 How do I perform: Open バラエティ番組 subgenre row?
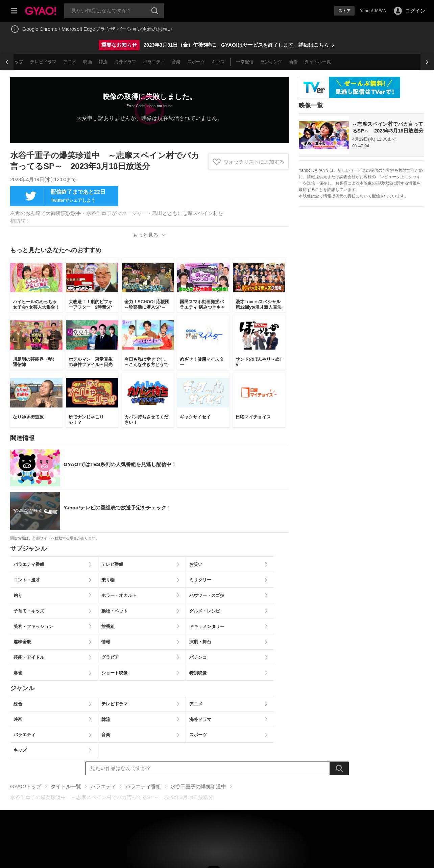pos(54,564)
